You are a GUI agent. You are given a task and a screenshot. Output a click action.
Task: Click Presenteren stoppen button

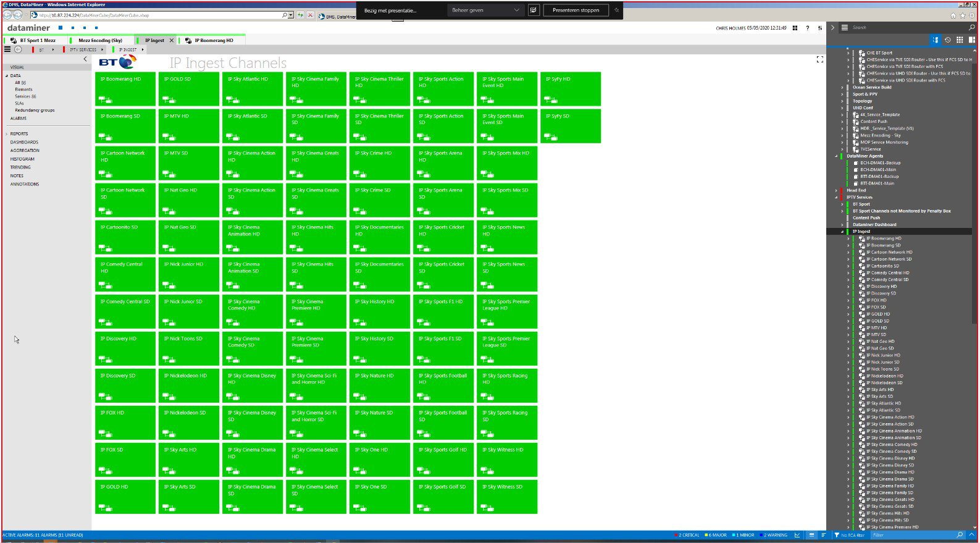tap(576, 11)
